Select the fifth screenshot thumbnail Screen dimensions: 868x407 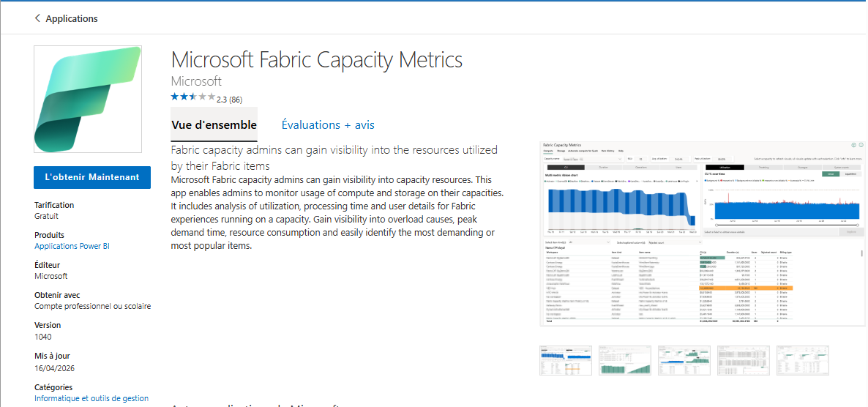(x=802, y=360)
